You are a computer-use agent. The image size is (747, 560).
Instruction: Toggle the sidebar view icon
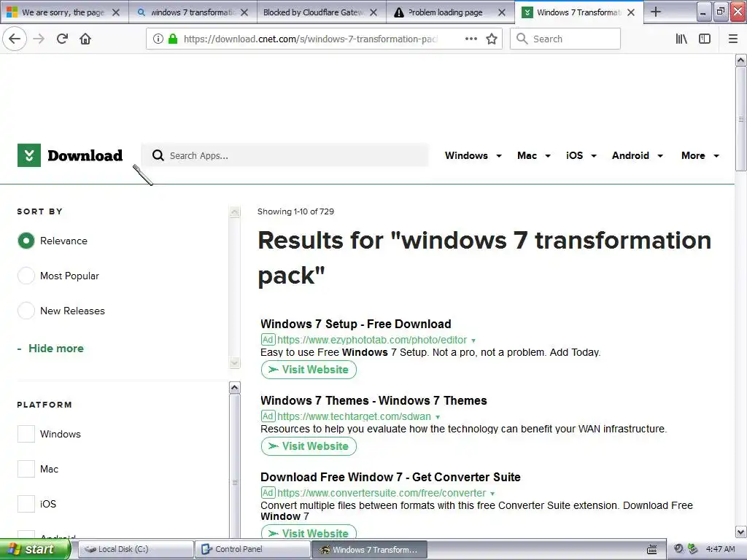pos(705,39)
